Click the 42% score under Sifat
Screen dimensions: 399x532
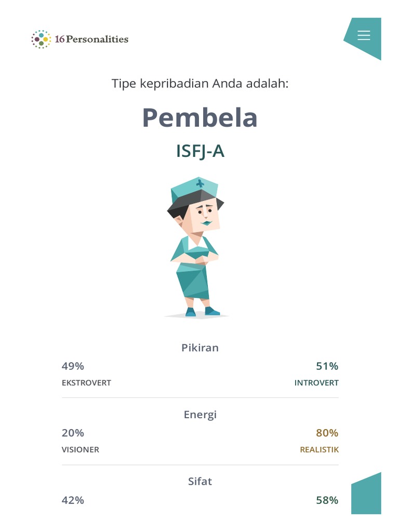(73, 500)
